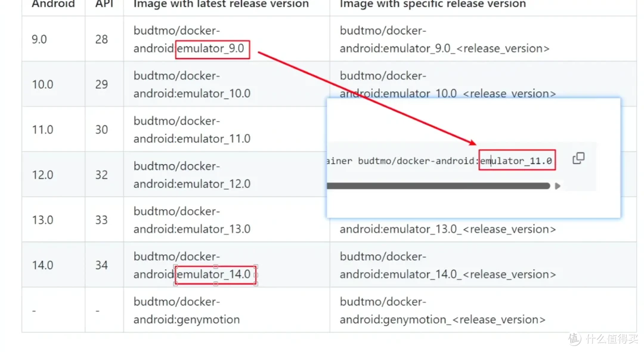Screen dimensions: 644x352
Task: Click the 'Image with latest release version' header
Action: [x=221, y=4]
